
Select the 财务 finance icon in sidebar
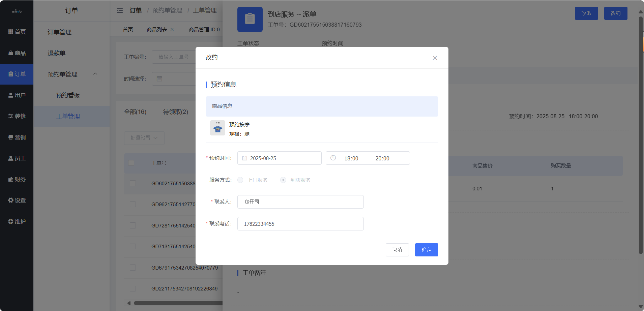click(x=10, y=179)
